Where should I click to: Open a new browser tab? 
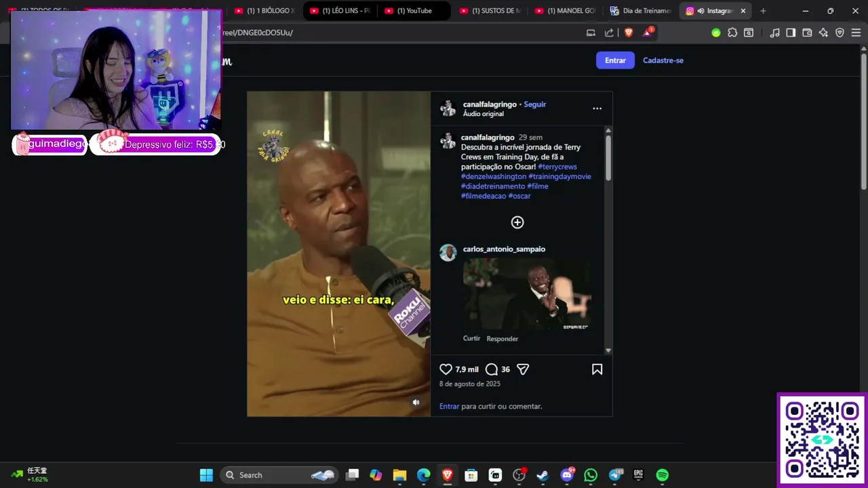[763, 11]
